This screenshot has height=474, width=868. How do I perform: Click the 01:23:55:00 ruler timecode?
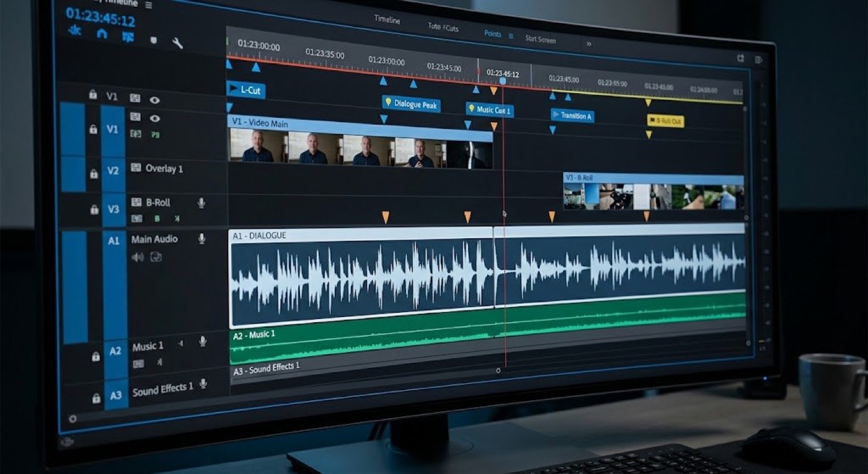(612, 83)
